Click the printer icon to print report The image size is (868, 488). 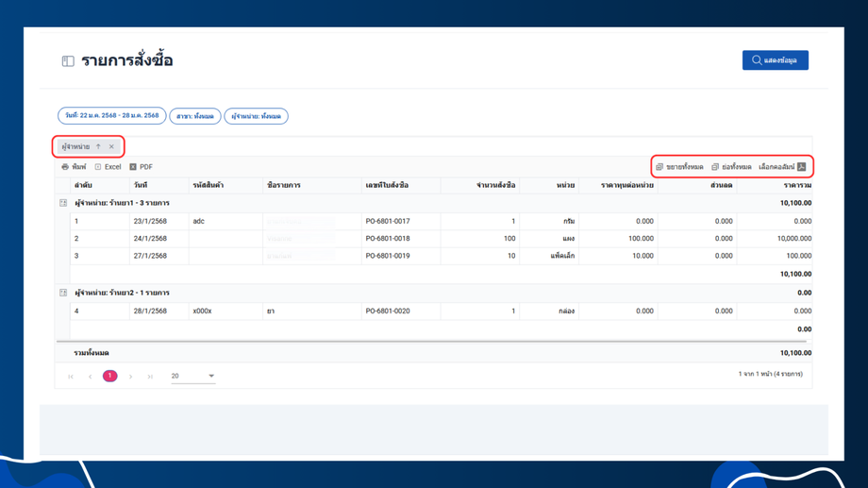[x=66, y=167]
